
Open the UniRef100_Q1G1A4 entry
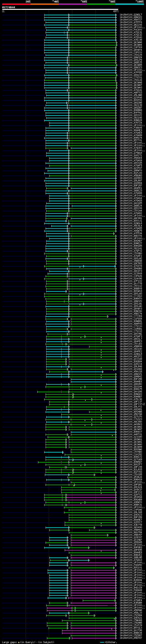click(131, 387)
